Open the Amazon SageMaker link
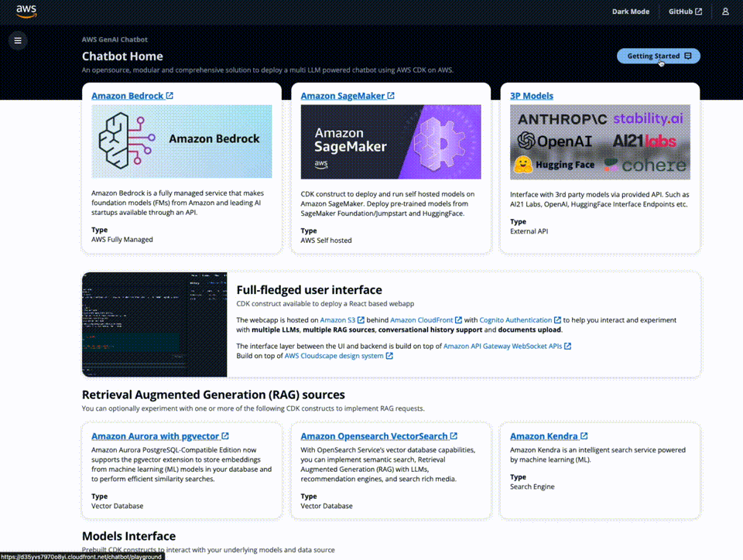Image resolution: width=743 pixels, height=560 pixels. [x=343, y=96]
